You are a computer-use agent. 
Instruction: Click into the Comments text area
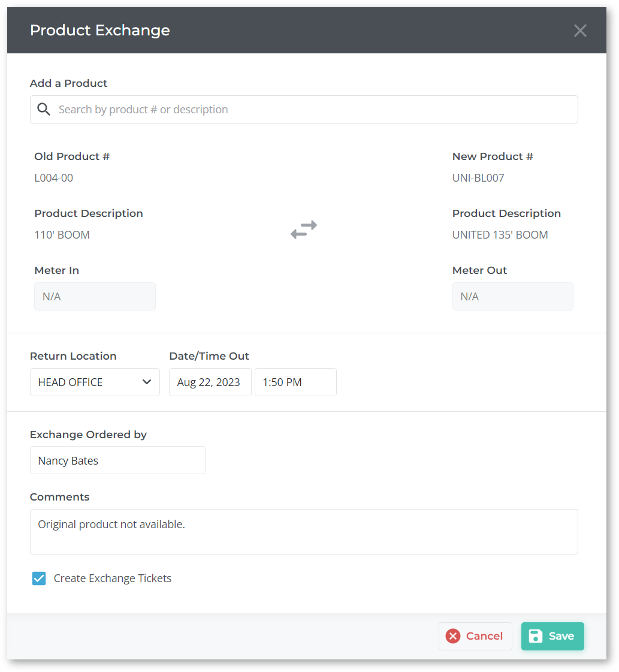point(304,532)
